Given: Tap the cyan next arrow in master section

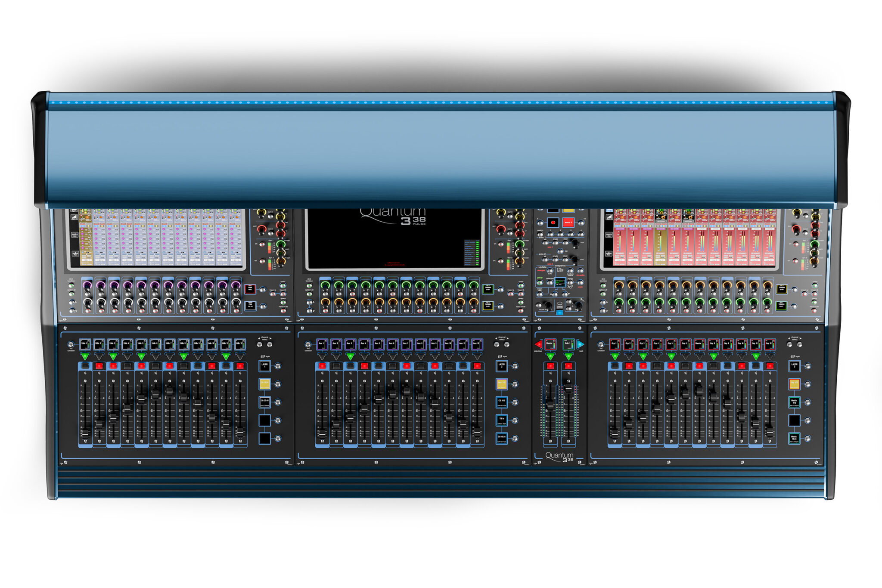Looking at the screenshot, I should [x=581, y=344].
